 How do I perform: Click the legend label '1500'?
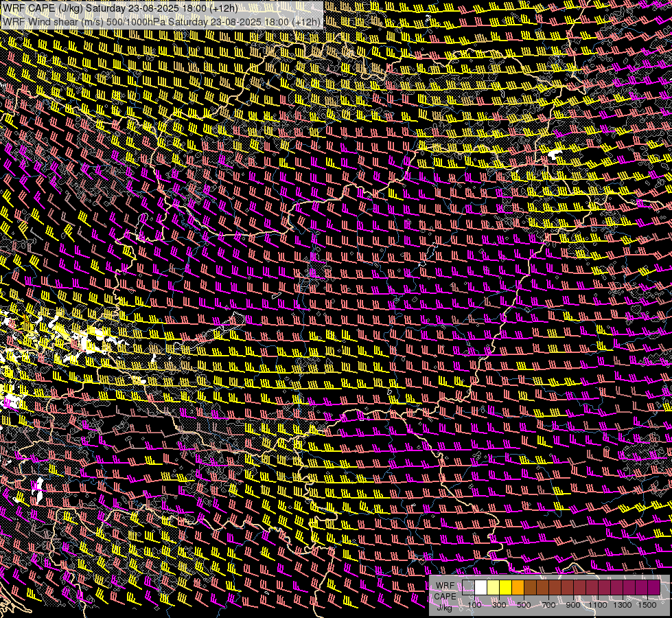[x=647, y=605]
